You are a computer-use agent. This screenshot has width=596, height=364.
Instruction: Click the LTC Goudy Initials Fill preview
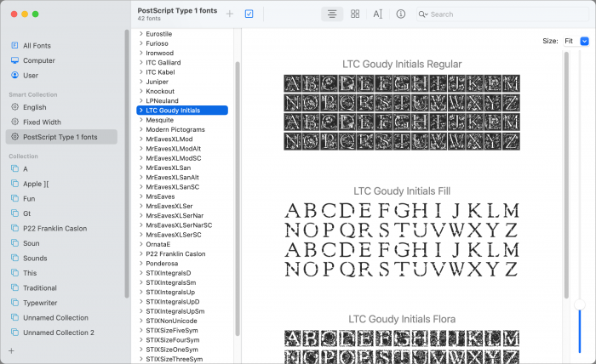click(401, 242)
